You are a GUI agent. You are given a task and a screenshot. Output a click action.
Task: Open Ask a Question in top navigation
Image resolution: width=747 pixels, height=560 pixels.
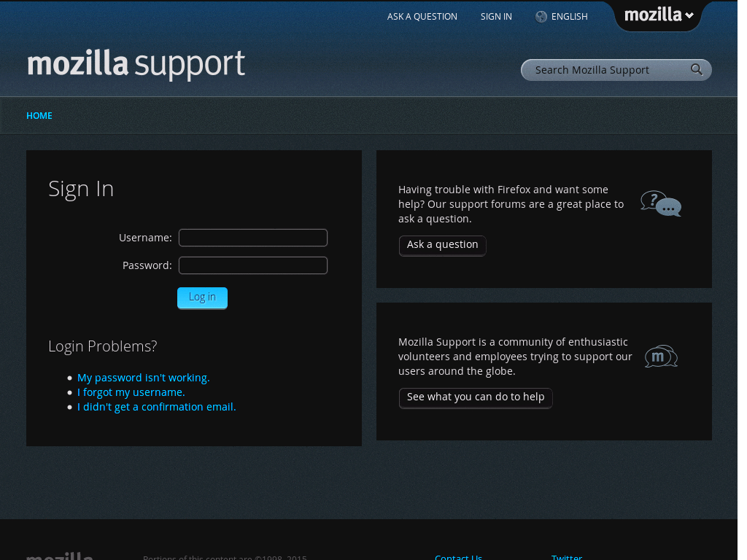click(x=422, y=17)
